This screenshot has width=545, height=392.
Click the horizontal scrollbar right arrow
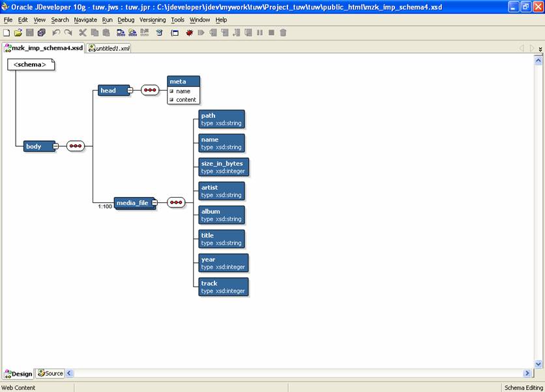527,374
